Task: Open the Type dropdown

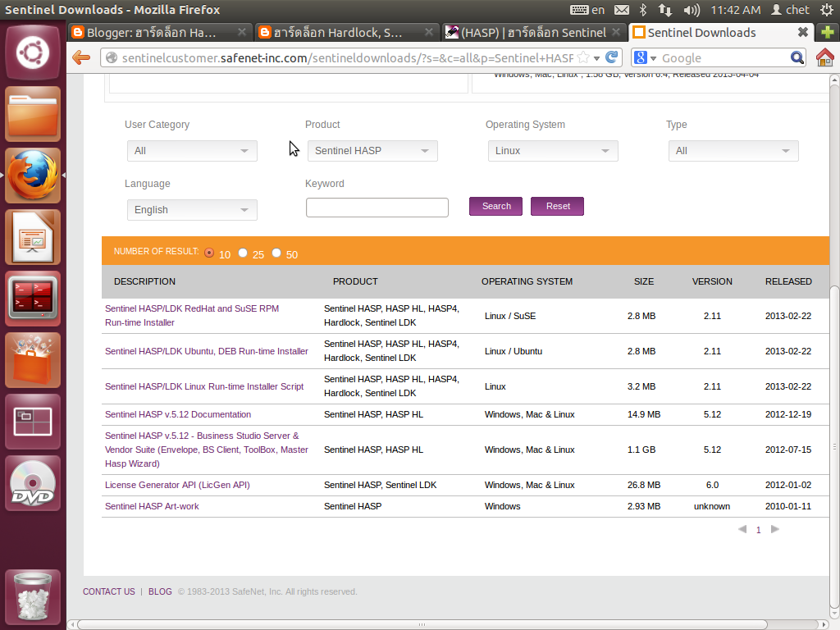Action: click(x=733, y=151)
